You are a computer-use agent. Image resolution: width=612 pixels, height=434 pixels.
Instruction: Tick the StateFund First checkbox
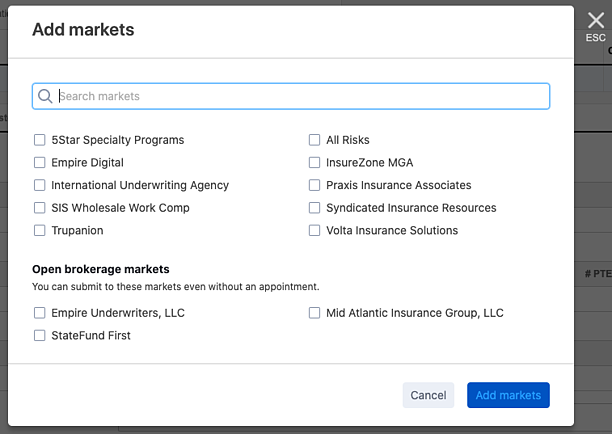40,336
